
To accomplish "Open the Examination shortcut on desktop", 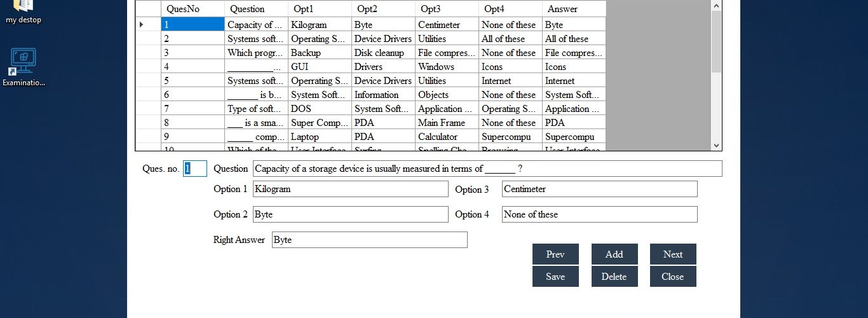I will 24,67.
